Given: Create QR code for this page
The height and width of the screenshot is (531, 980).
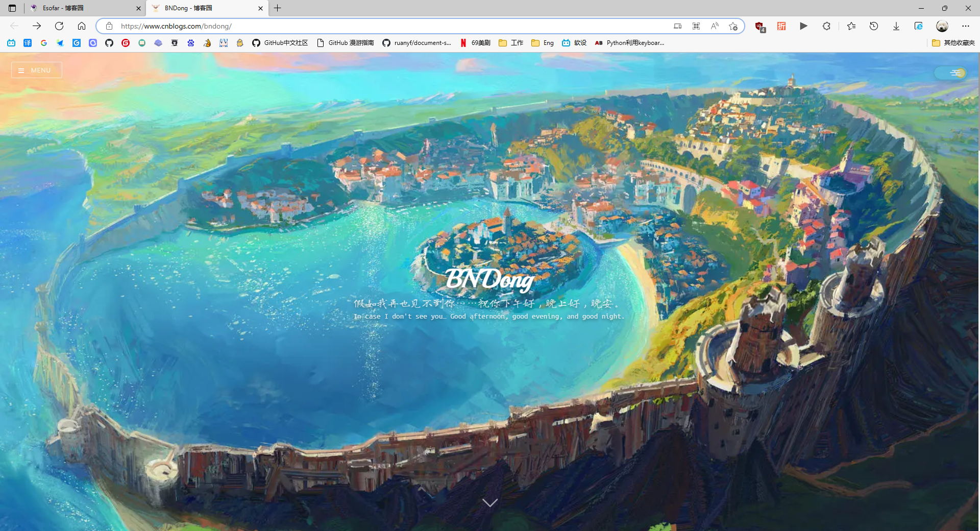Looking at the screenshot, I should pos(696,26).
